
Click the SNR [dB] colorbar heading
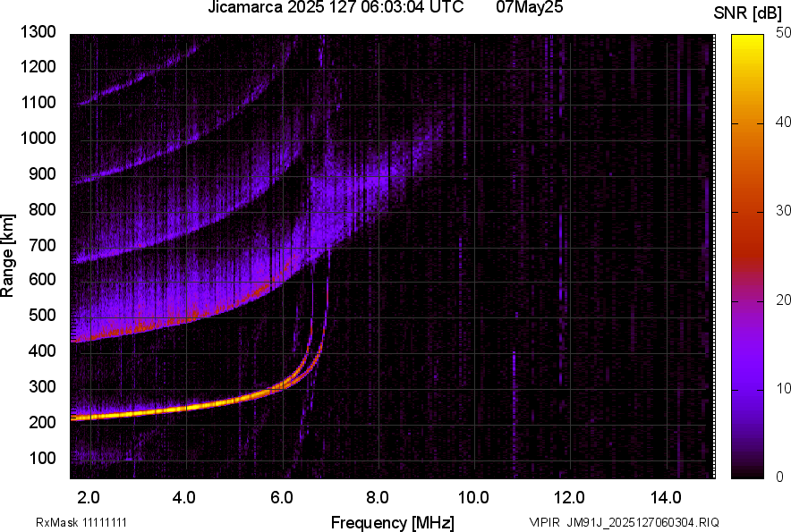coord(748,13)
